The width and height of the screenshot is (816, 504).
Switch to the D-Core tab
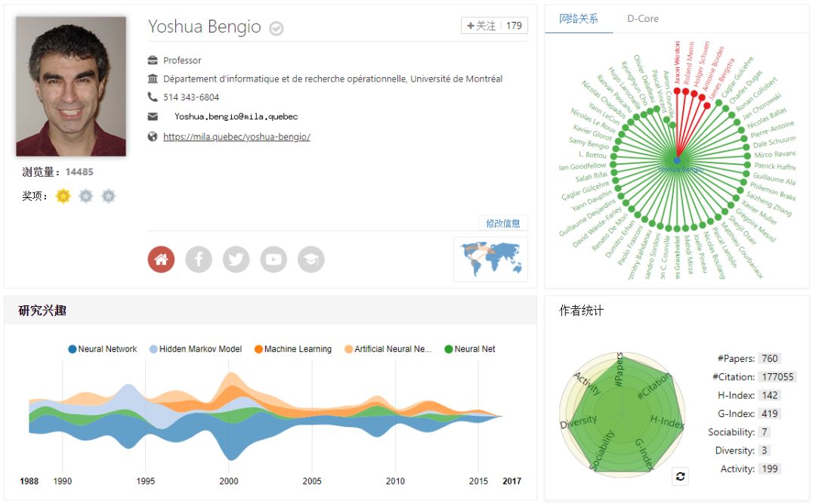point(642,19)
